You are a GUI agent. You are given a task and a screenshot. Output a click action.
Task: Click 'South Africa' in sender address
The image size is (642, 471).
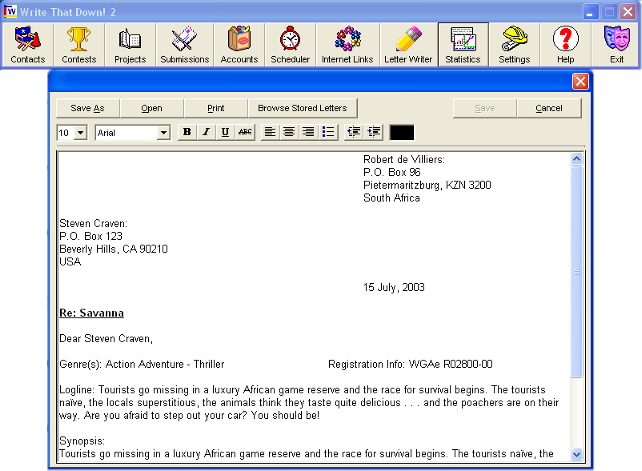391,198
